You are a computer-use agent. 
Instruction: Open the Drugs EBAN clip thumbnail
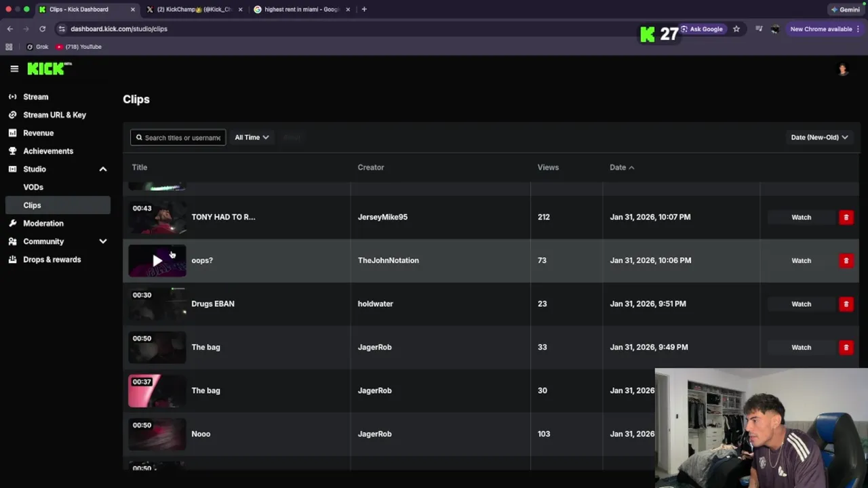pyautogui.click(x=157, y=304)
